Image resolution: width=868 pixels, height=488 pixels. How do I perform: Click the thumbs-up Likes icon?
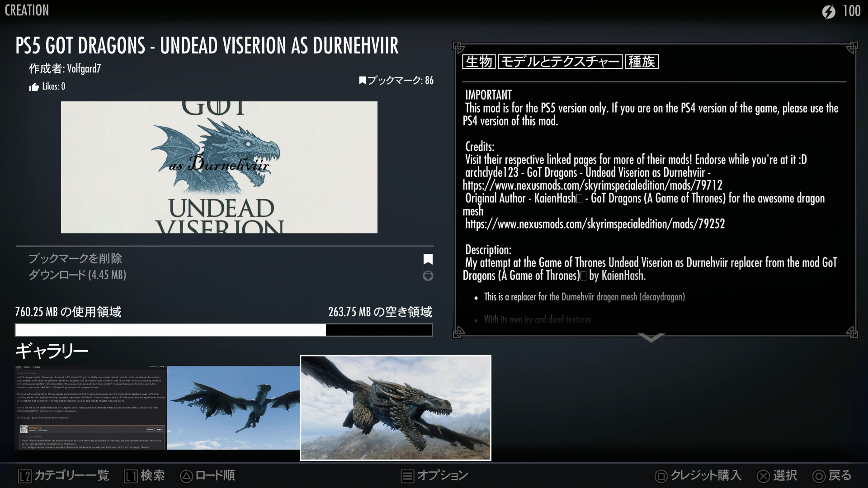point(34,87)
